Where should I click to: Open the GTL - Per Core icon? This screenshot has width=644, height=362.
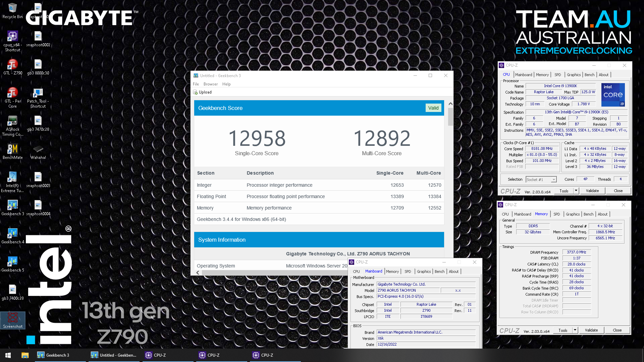click(x=12, y=98)
